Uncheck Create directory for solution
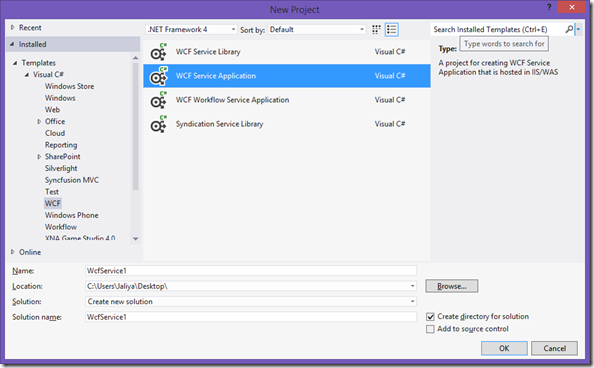 (x=430, y=316)
